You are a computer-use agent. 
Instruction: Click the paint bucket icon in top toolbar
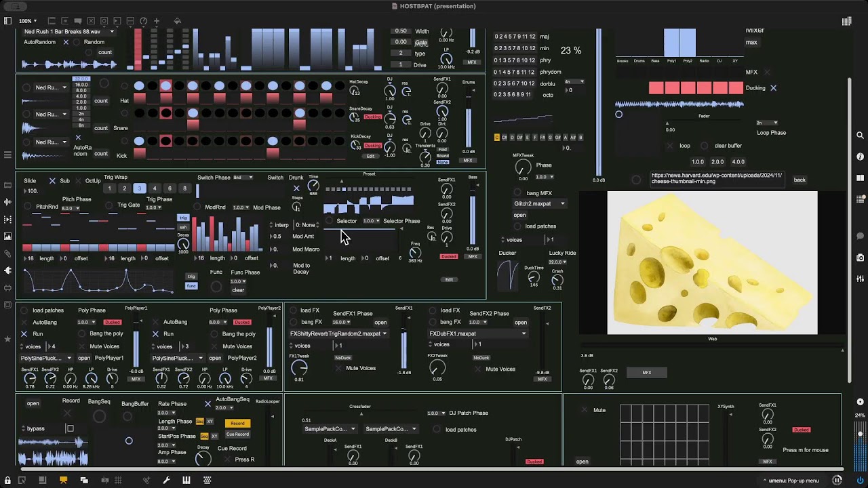click(178, 21)
